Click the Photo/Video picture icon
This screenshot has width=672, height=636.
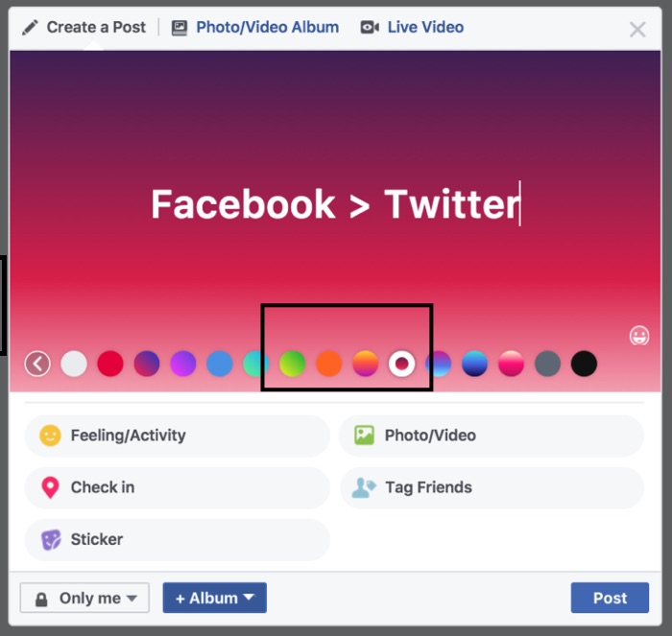[364, 436]
